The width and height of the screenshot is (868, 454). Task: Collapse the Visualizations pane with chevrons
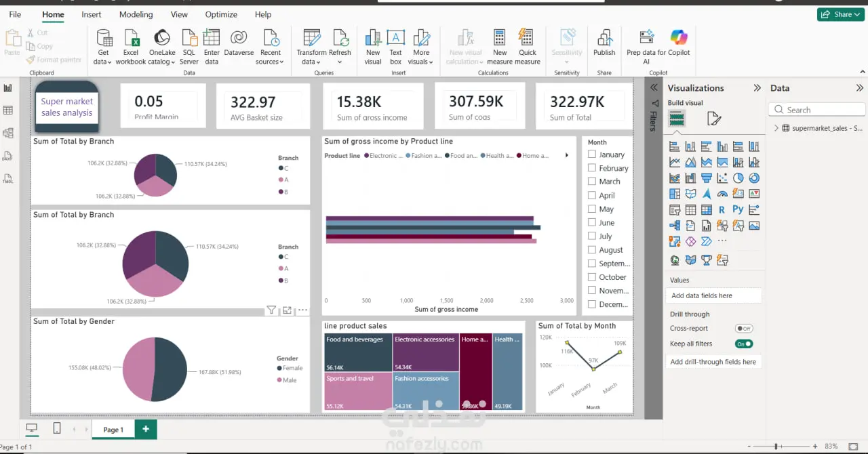coord(757,88)
